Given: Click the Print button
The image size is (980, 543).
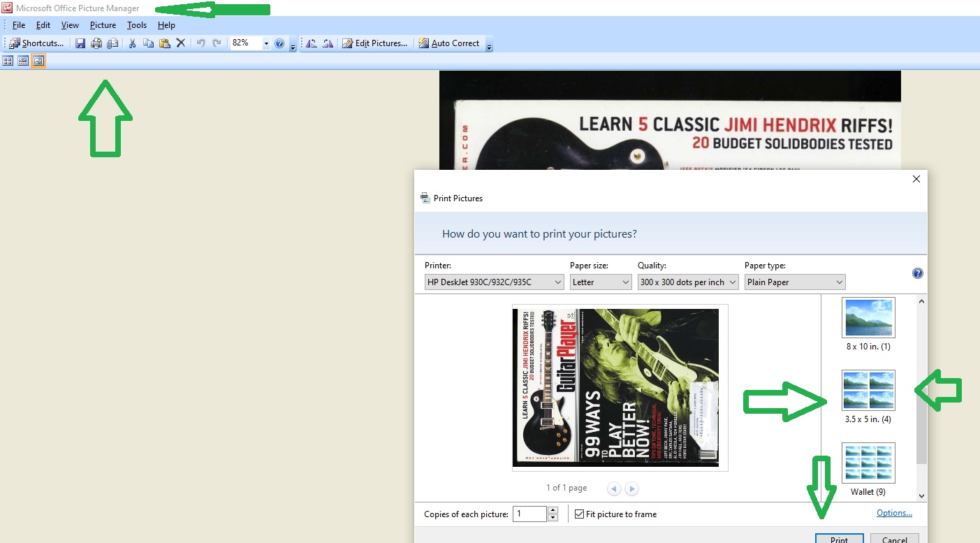Looking at the screenshot, I should tap(839, 539).
